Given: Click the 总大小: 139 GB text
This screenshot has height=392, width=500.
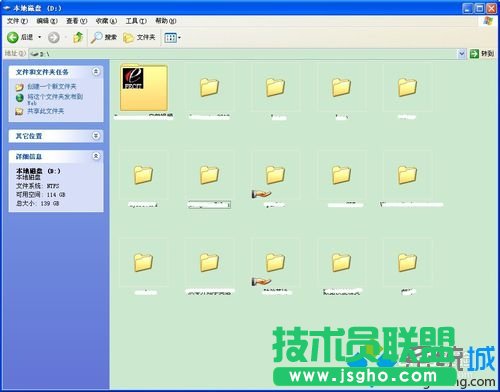Looking at the screenshot, I should 38,203.
